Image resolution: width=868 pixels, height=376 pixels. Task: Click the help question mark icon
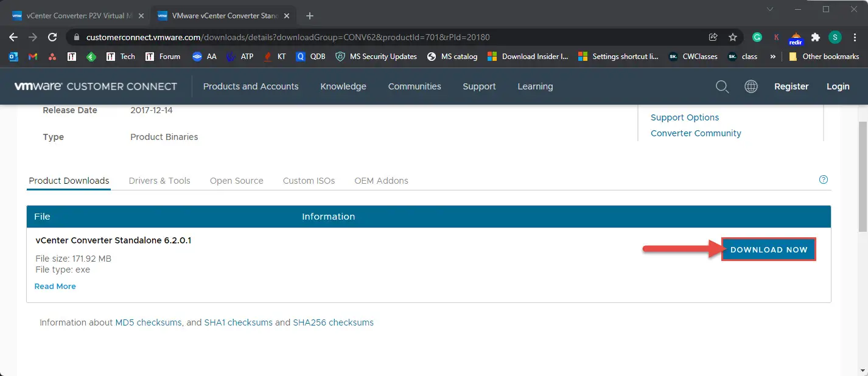tap(824, 179)
